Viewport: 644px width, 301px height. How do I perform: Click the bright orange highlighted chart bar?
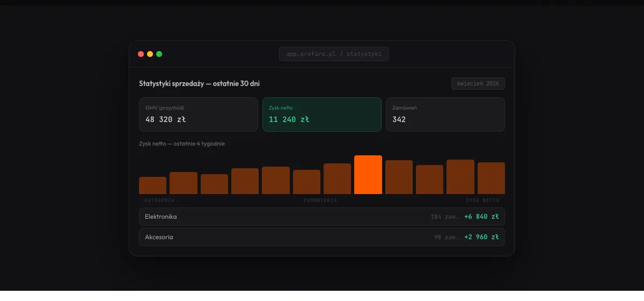coord(368,175)
